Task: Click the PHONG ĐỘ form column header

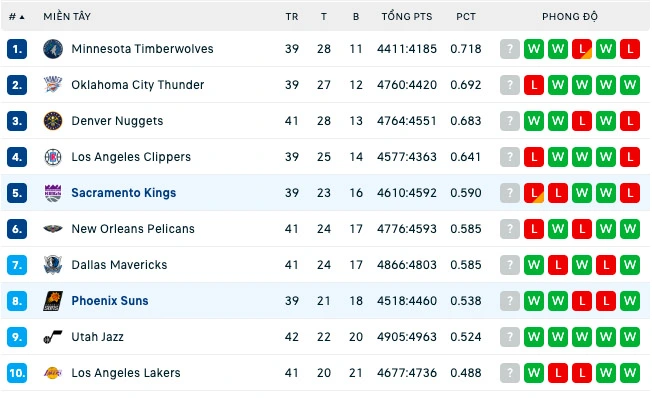Action: [570, 17]
